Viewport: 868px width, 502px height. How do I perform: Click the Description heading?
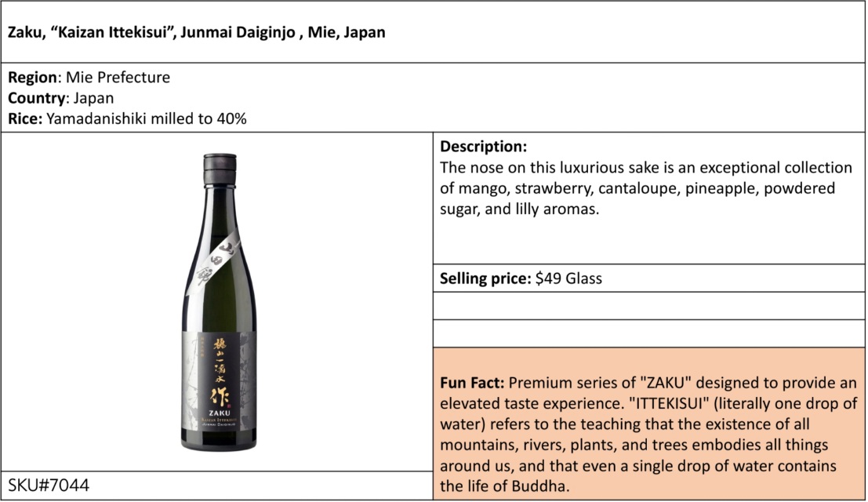tap(483, 146)
